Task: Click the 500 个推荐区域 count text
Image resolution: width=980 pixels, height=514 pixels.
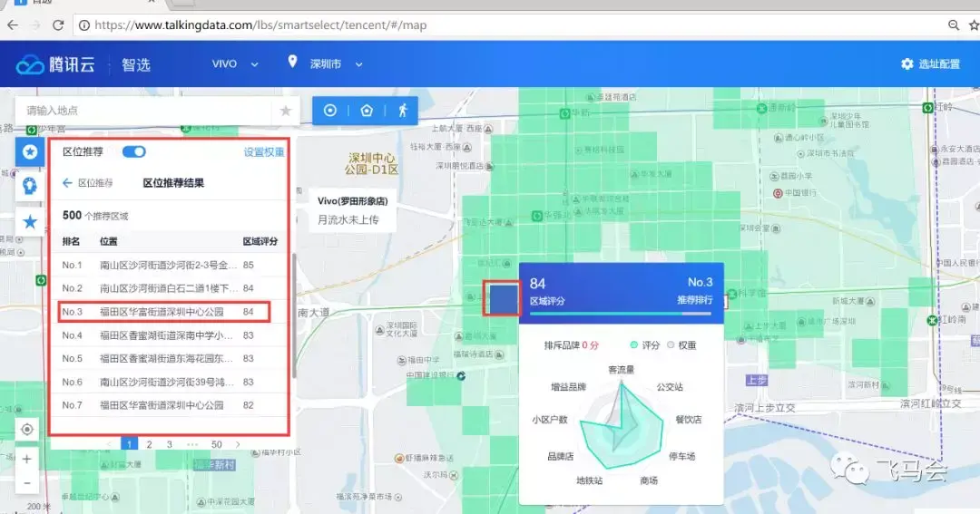Action: [x=95, y=216]
